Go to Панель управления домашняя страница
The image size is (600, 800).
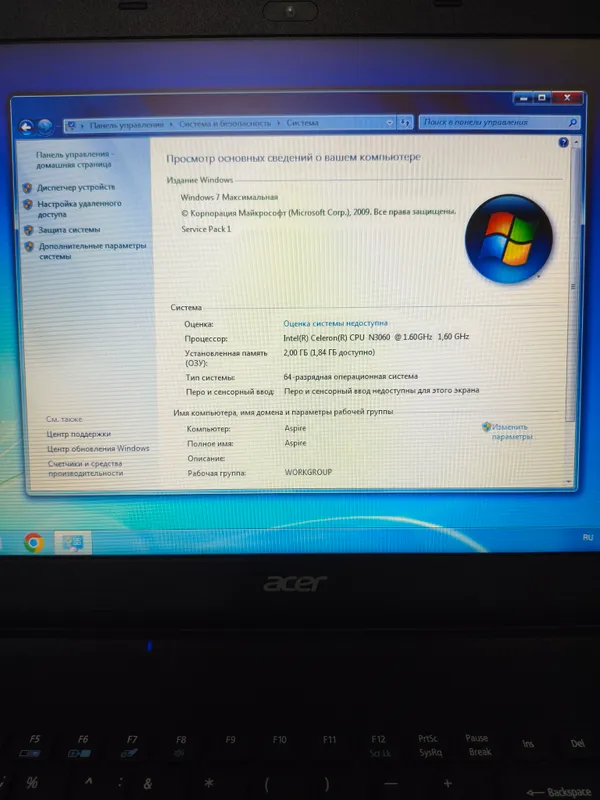(x=74, y=159)
